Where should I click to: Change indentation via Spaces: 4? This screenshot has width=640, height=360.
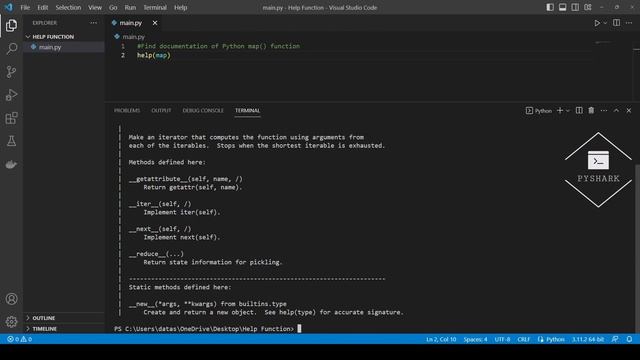475,339
